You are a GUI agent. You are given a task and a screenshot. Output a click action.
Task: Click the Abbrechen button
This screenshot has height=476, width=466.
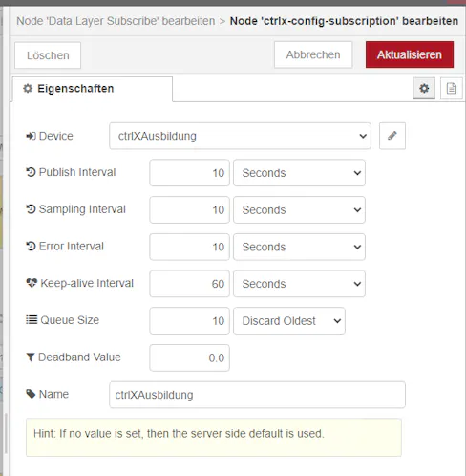pyautogui.click(x=313, y=54)
